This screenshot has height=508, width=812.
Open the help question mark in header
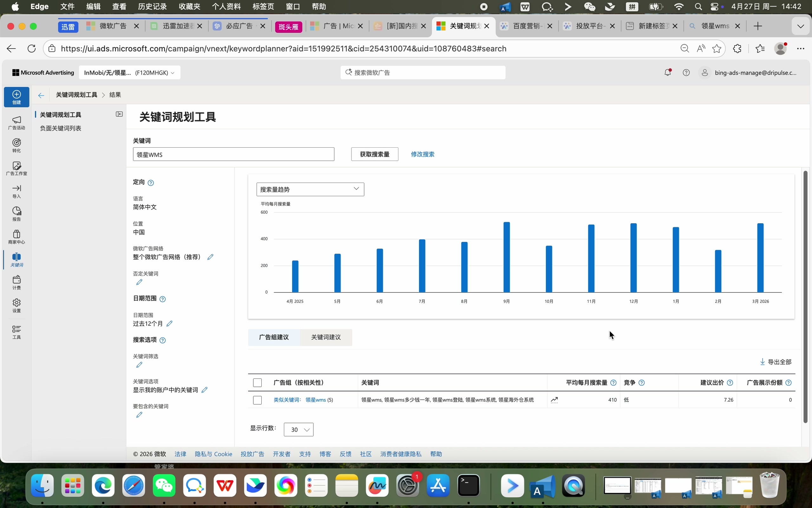686,73
